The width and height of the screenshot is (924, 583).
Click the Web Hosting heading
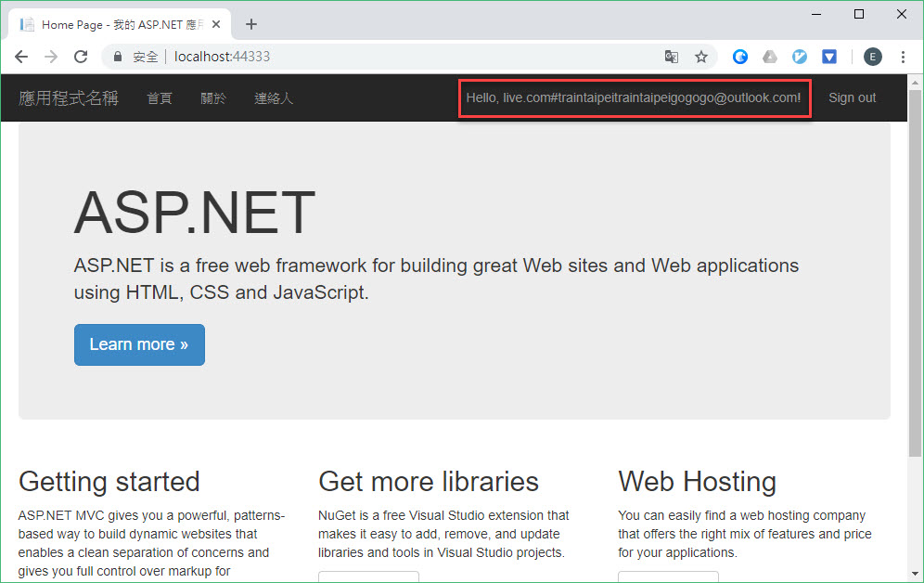coord(697,482)
